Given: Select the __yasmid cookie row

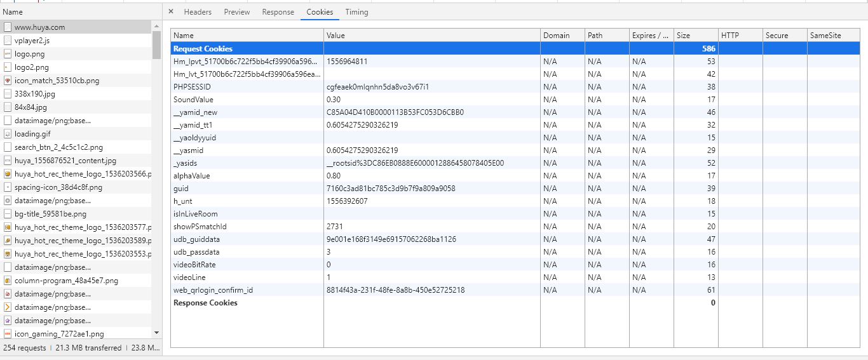Looking at the screenshot, I should 515,150.
